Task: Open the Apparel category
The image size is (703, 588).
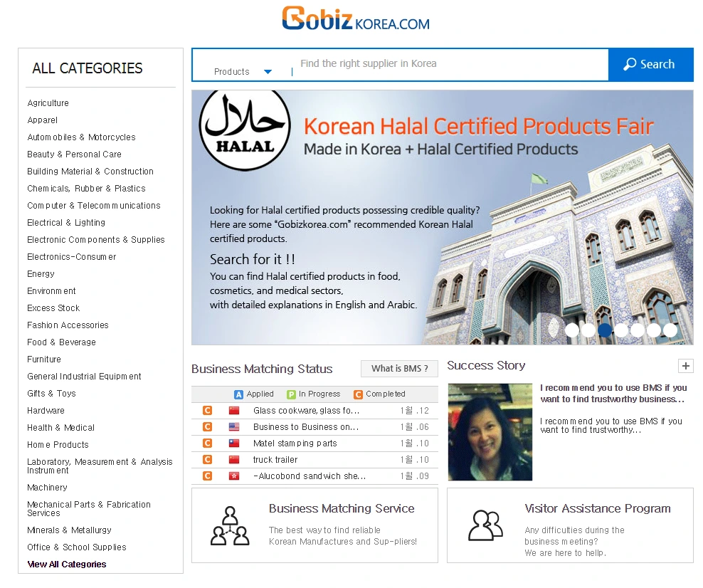Action: coord(42,120)
